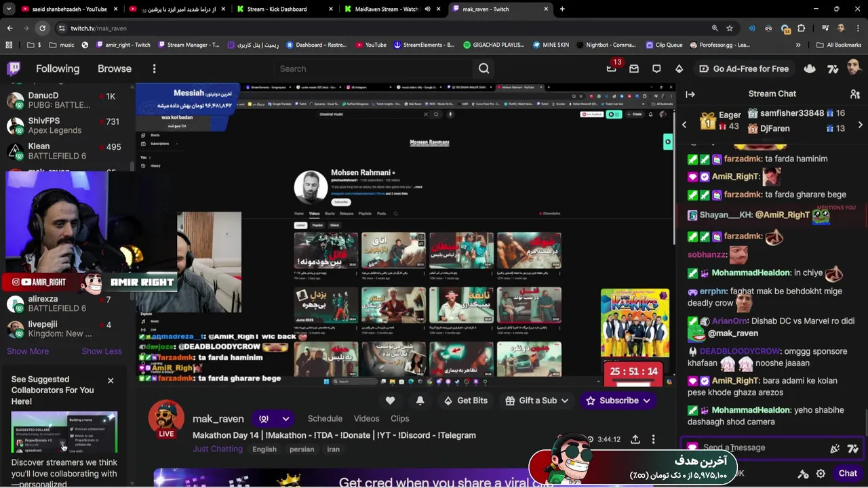Click the Twitch Search input field
The width and height of the screenshot is (868, 488).
pyautogui.click(x=373, y=68)
